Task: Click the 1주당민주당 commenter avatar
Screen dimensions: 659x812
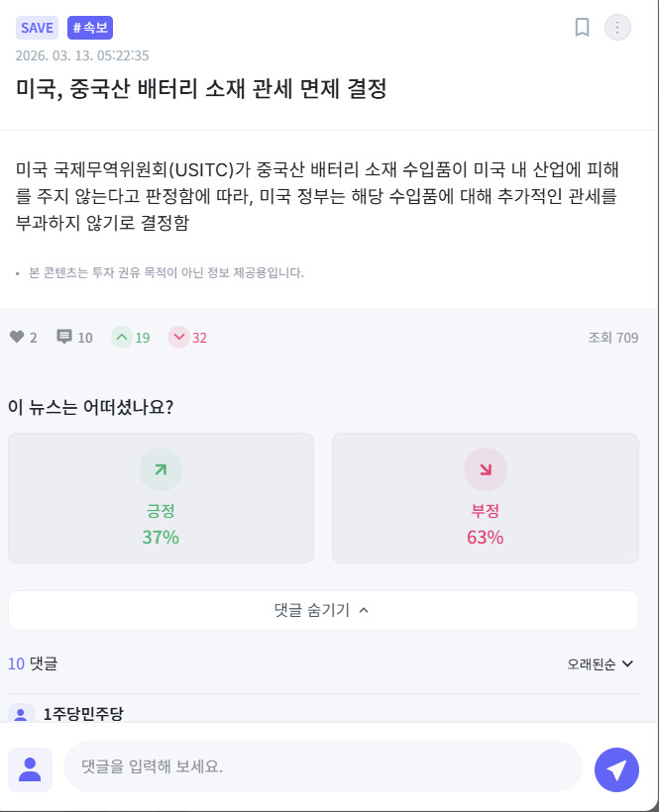Action: [x=21, y=714]
